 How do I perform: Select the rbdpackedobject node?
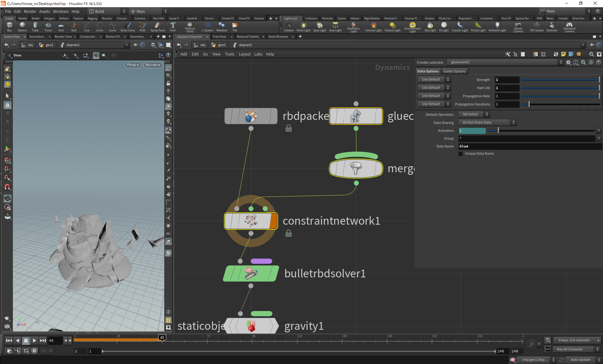251,116
